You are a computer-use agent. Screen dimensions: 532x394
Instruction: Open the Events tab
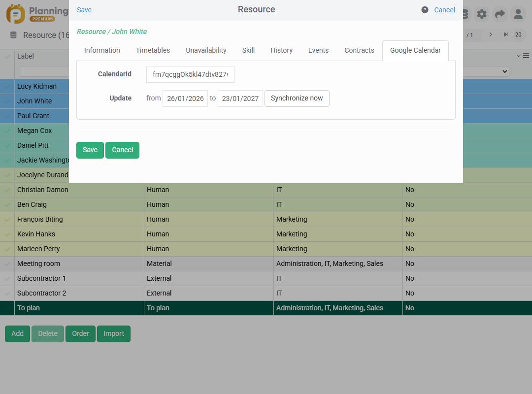[318, 51]
